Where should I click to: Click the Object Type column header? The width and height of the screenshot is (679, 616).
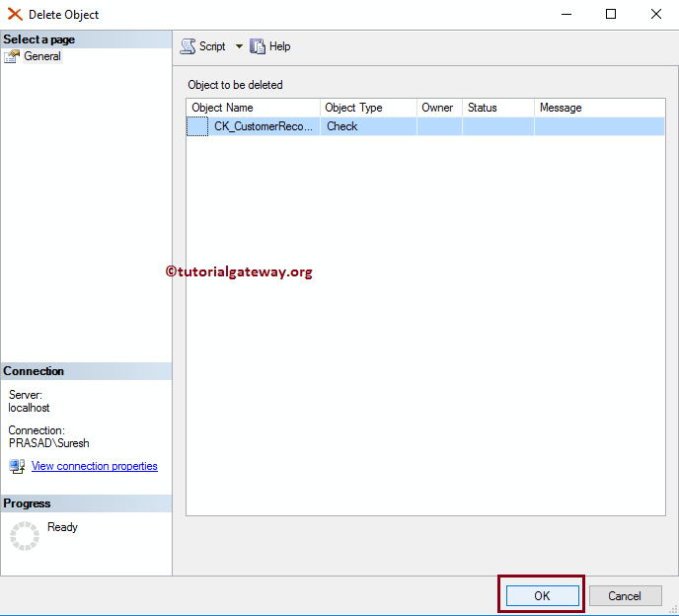pos(368,108)
